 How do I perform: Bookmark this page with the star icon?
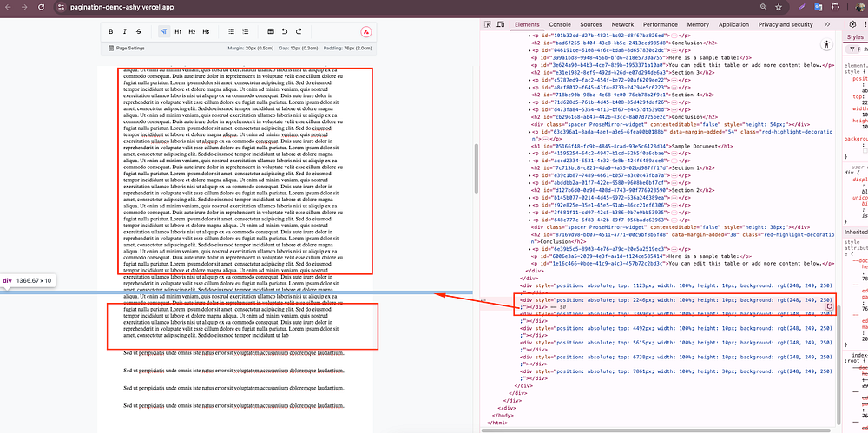[779, 7]
